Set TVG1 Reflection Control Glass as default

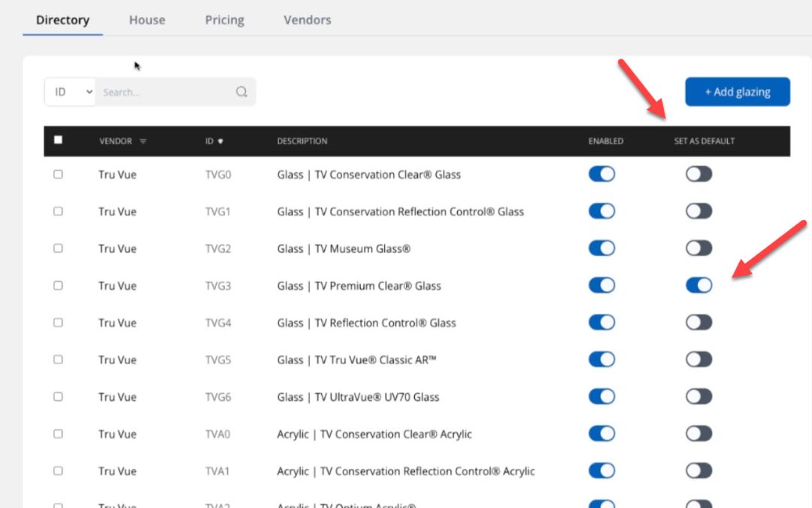699,211
